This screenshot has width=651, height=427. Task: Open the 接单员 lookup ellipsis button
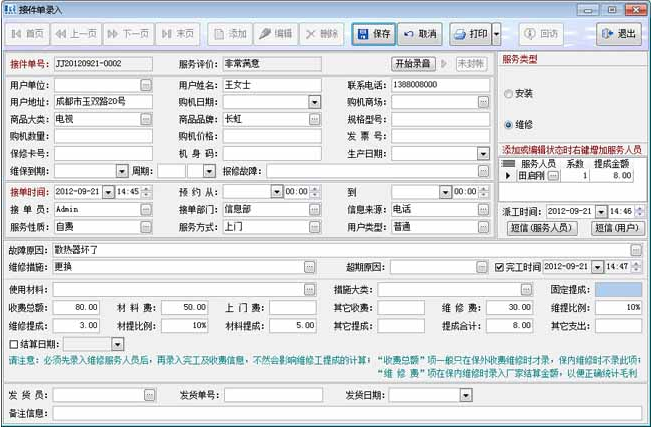pyautogui.click(x=146, y=210)
